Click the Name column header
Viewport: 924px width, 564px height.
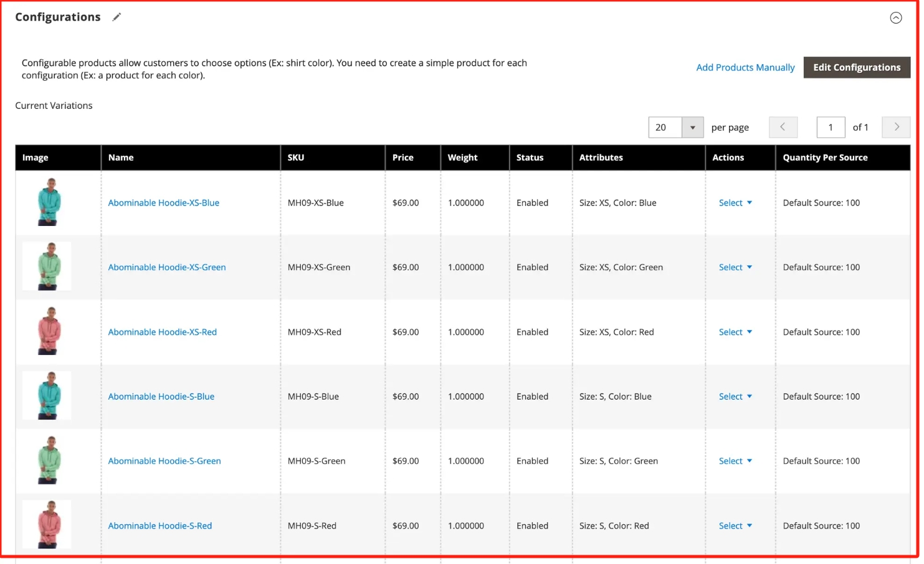pyautogui.click(x=121, y=157)
